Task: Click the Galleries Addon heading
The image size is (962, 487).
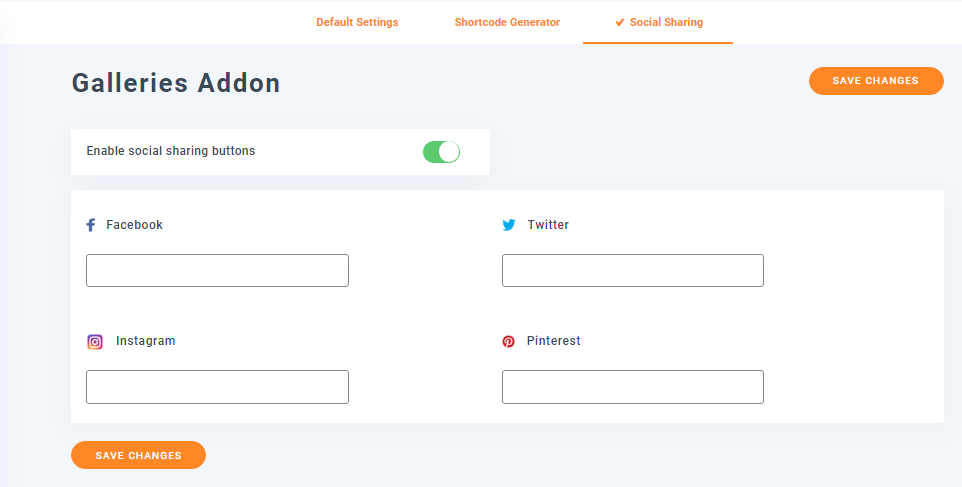Action: tap(176, 83)
